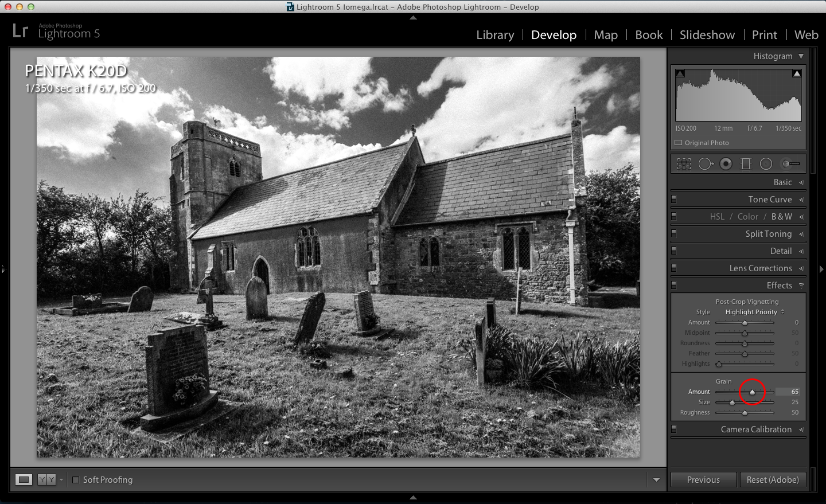826x504 pixels.
Task: Click the Reset (Adobe) button
Action: tap(773, 479)
